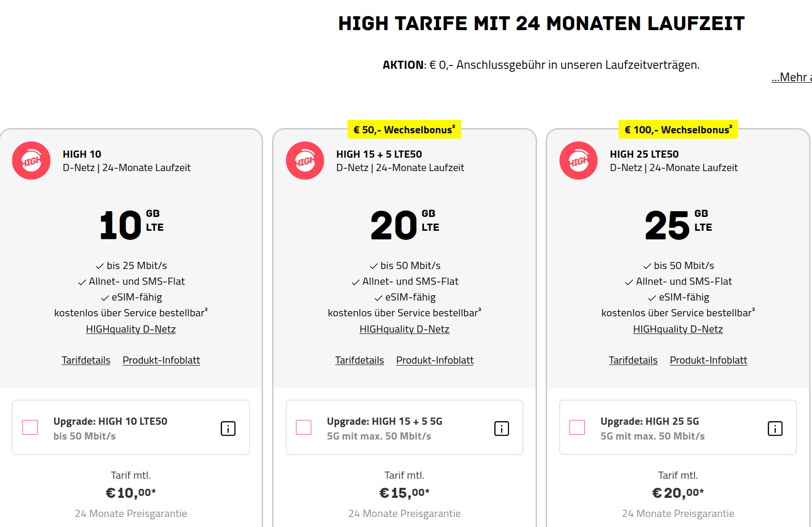The height and width of the screenshot is (527, 812).
Task: Follow HIGHquality D-Netz link in HIGH 10 card
Action: point(131,329)
